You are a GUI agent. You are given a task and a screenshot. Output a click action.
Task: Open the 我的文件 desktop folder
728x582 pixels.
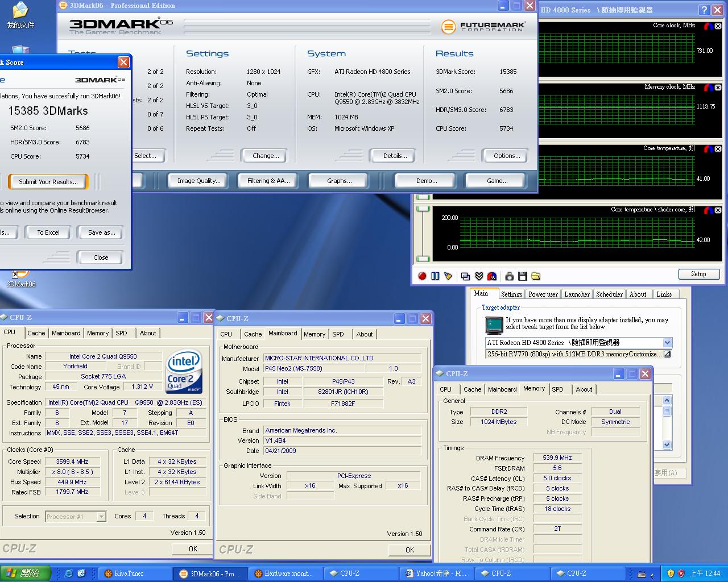(20, 15)
